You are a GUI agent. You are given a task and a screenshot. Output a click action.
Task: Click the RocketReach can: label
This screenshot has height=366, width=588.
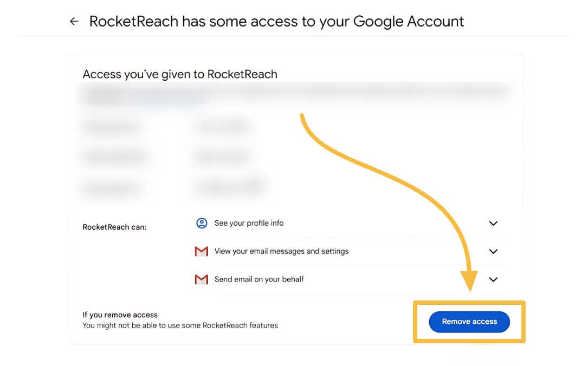114,227
